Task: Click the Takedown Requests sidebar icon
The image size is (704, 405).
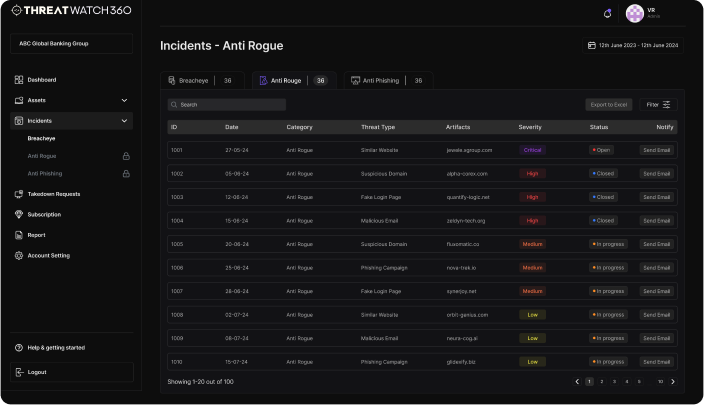Action: [x=19, y=194]
